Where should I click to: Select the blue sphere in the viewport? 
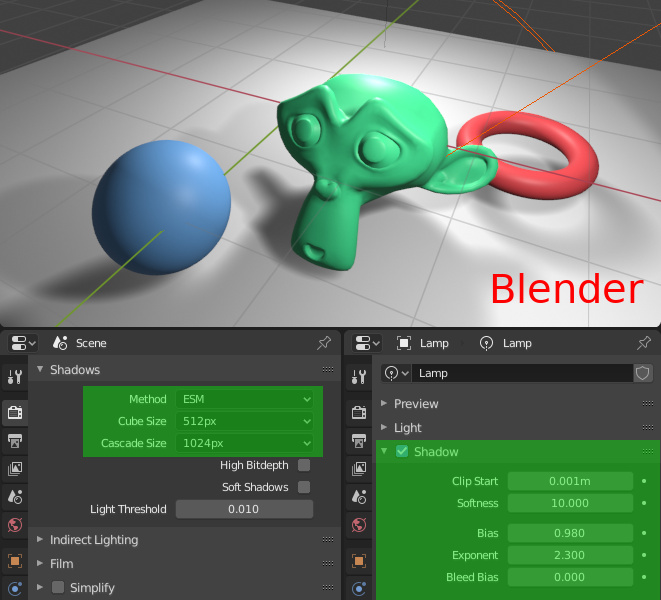point(161,207)
